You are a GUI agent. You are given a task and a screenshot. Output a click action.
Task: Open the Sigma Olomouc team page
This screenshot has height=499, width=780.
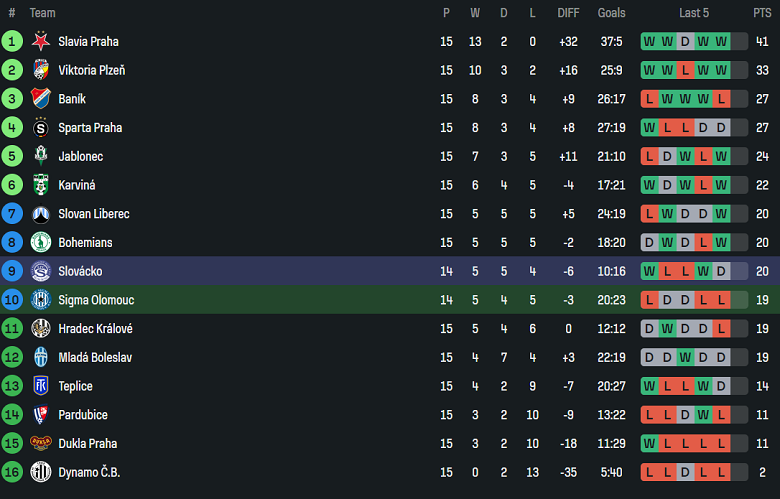coord(96,300)
